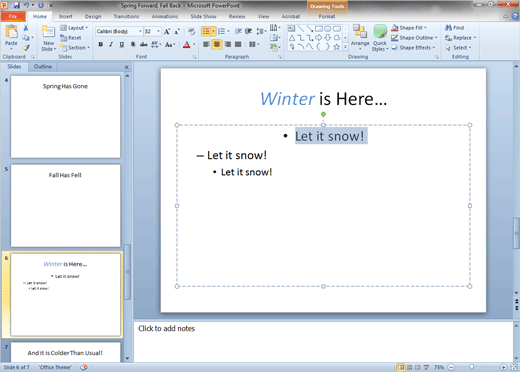Screen dimensions: 520x372
Task: Open the Drawing Tools Format tab
Action: 327,16
